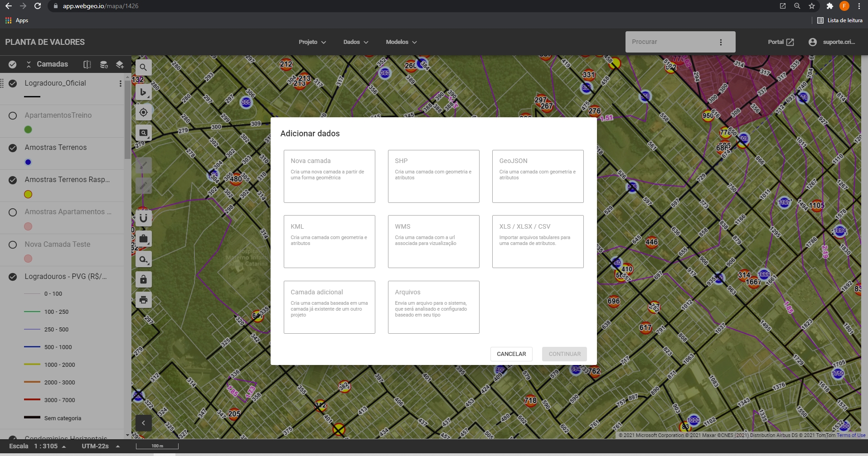The height and width of the screenshot is (456, 868).
Task: Click the print map icon
Action: pos(143,300)
